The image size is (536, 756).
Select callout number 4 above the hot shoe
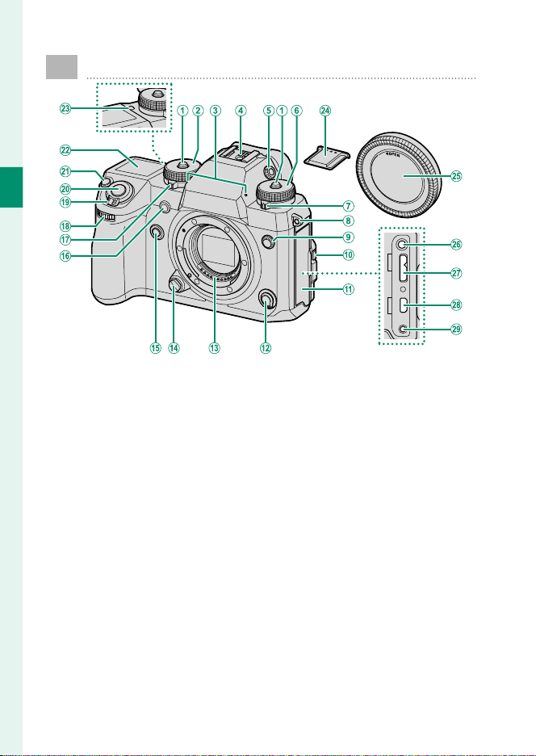coord(240,111)
